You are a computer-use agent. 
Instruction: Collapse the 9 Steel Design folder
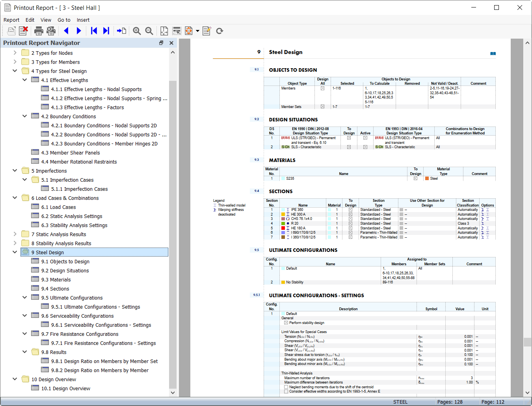15,252
